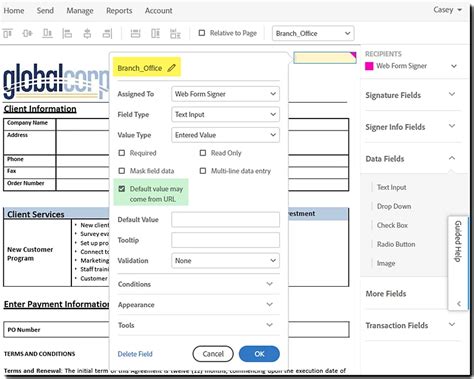Image resolution: width=474 pixels, height=379 pixels.
Task: Click in the Default Value input field
Action: 225,220
